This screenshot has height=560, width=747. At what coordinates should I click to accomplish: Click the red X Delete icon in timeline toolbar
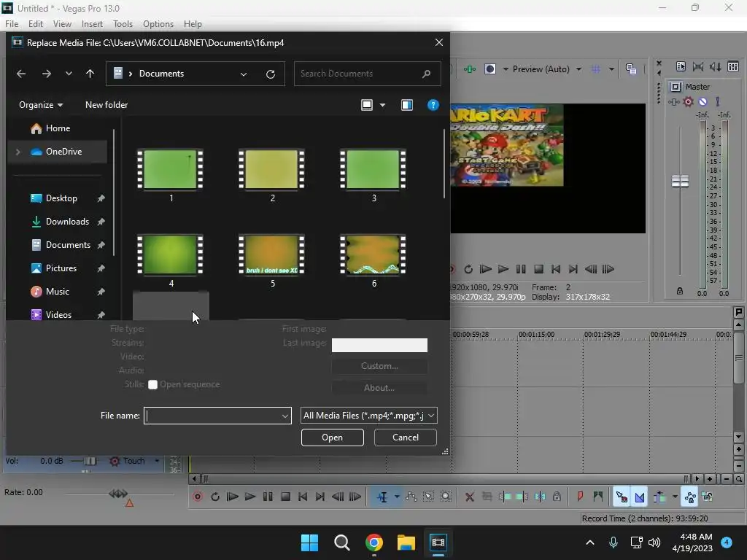469,497
